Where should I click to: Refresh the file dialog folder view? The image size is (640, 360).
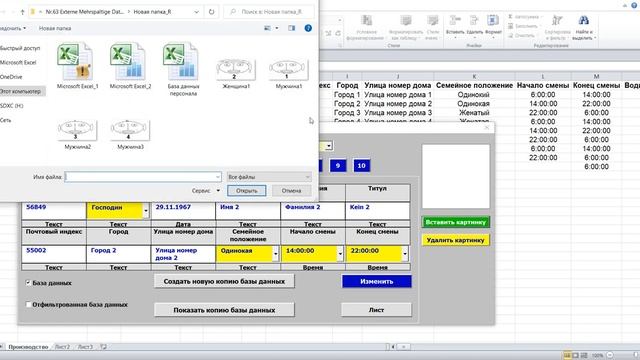pyautogui.click(x=211, y=12)
